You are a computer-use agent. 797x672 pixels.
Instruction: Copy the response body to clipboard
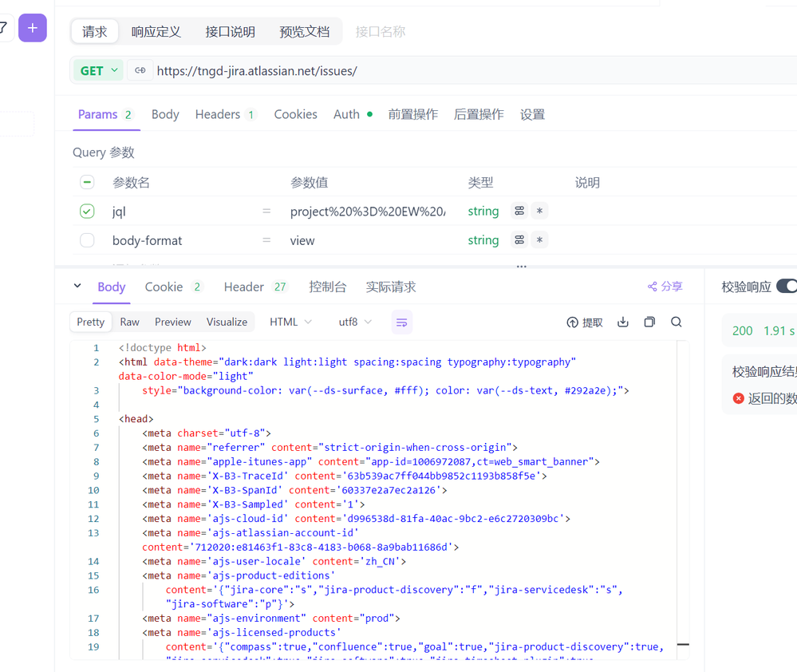tap(649, 322)
